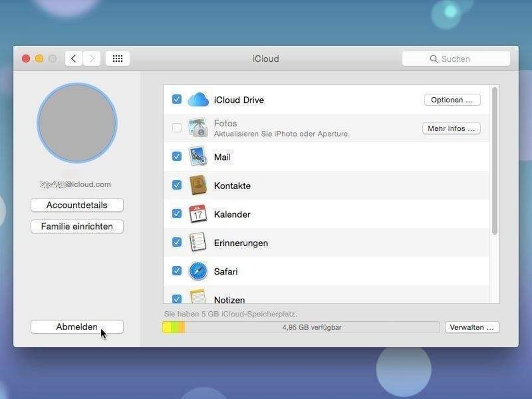Image resolution: width=532 pixels, height=399 pixels.
Task: Click the Kontakte label
Action: point(232,185)
